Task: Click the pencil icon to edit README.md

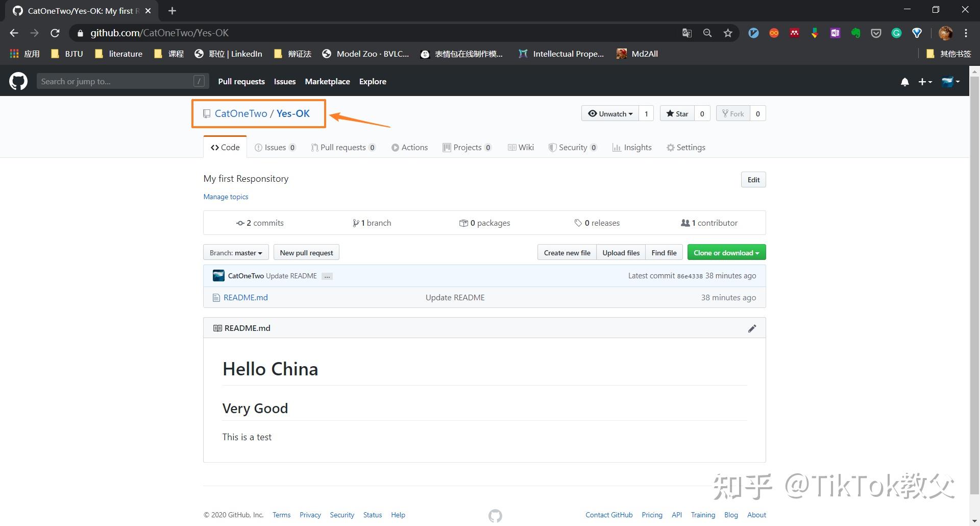Action: pyautogui.click(x=752, y=328)
